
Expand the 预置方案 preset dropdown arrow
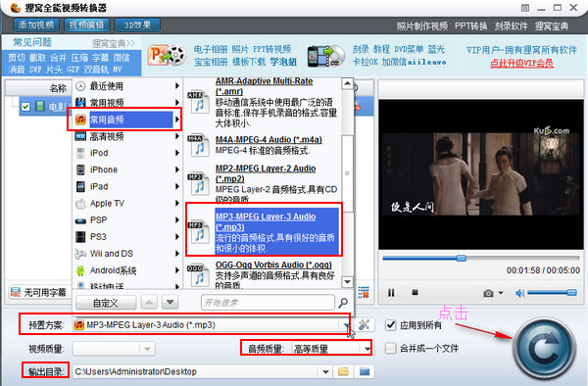346,325
